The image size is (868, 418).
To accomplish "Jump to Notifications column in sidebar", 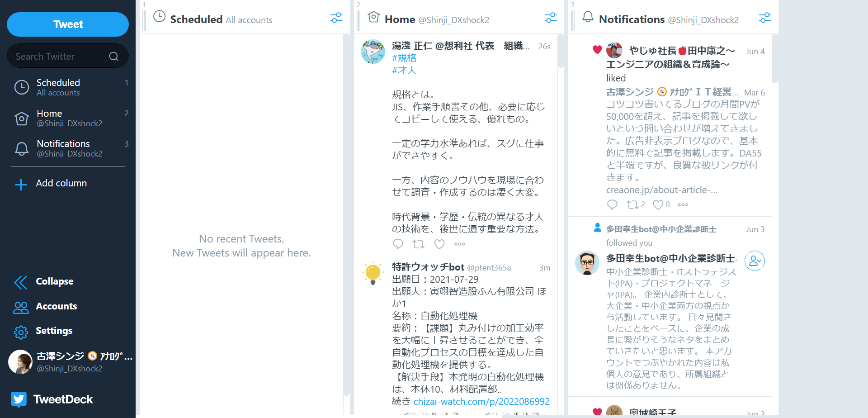I will click(68, 148).
